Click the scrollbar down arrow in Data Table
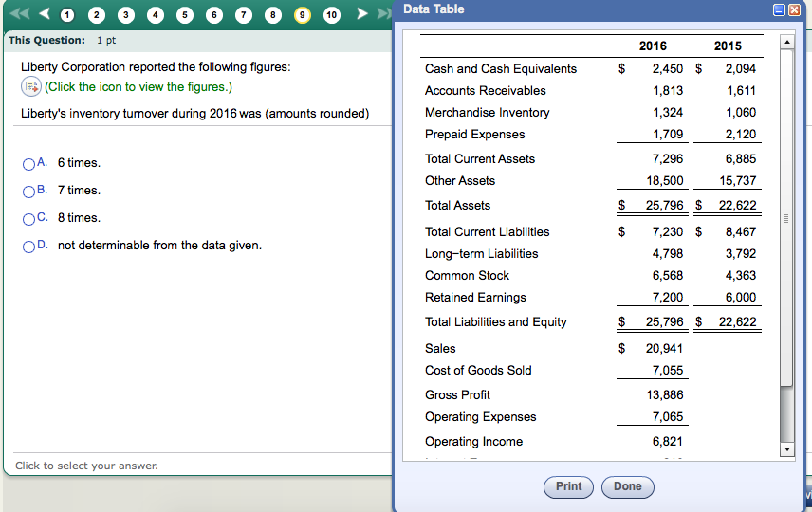The width and height of the screenshot is (812, 512). [787, 449]
